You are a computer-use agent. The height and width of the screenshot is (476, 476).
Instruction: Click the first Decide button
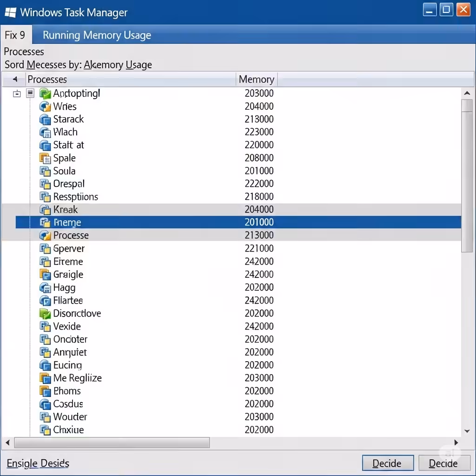pos(388,463)
